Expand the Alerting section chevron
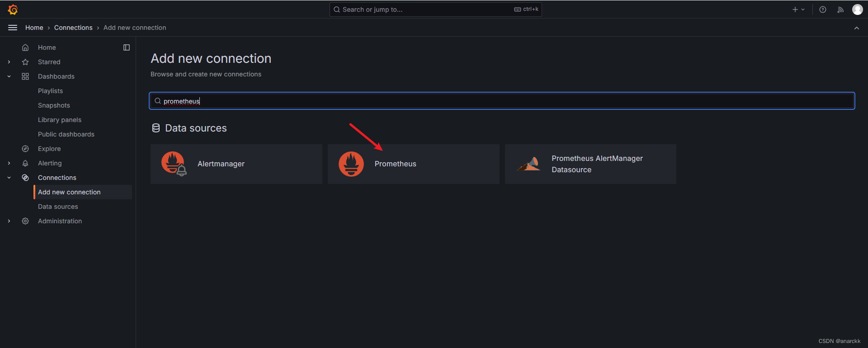The width and height of the screenshot is (868, 348). 9,163
